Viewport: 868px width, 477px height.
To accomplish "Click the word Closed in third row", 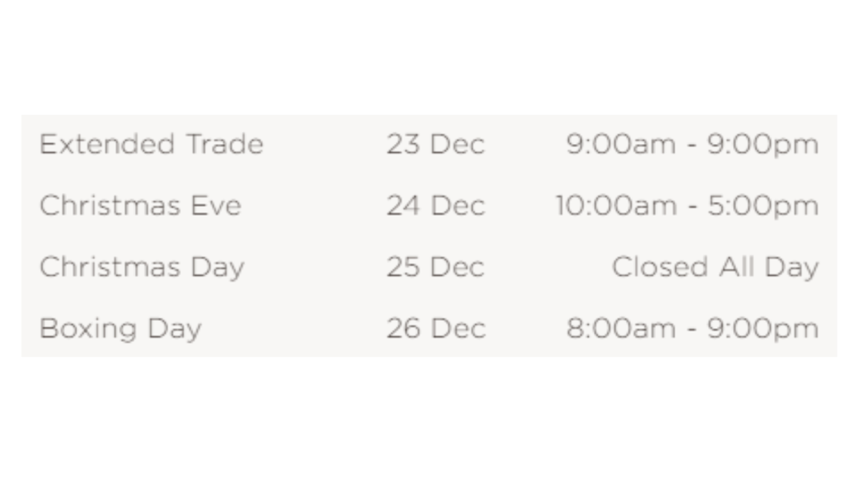I will pos(660,267).
